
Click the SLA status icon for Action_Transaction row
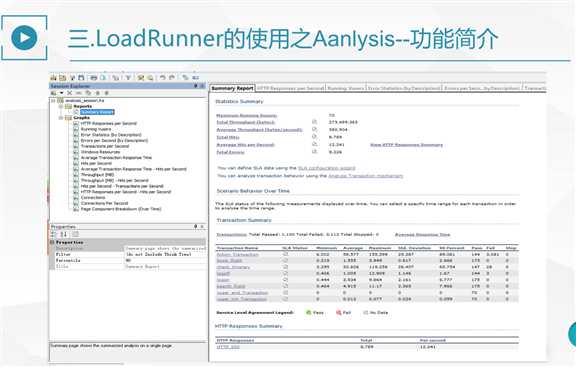[x=285, y=254]
